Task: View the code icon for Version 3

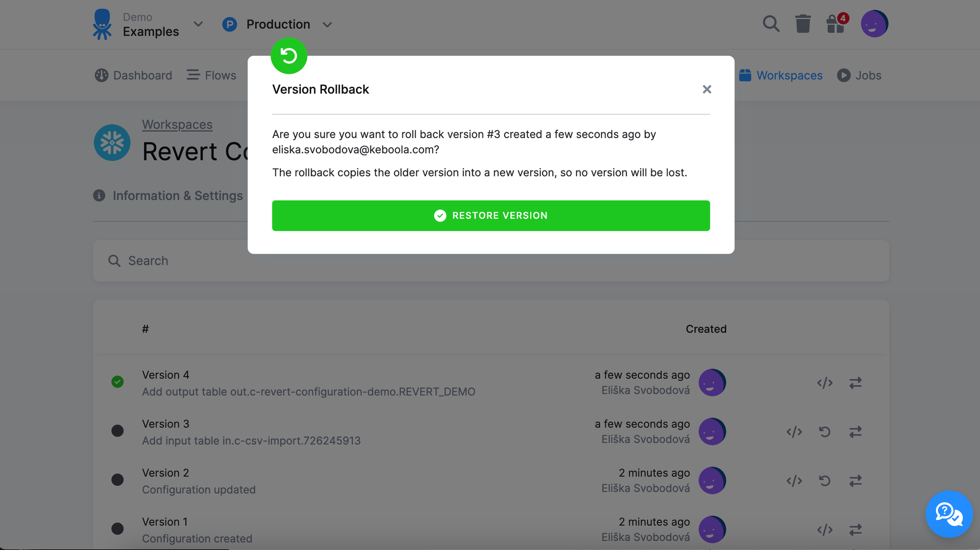Action: [x=794, y=431]
